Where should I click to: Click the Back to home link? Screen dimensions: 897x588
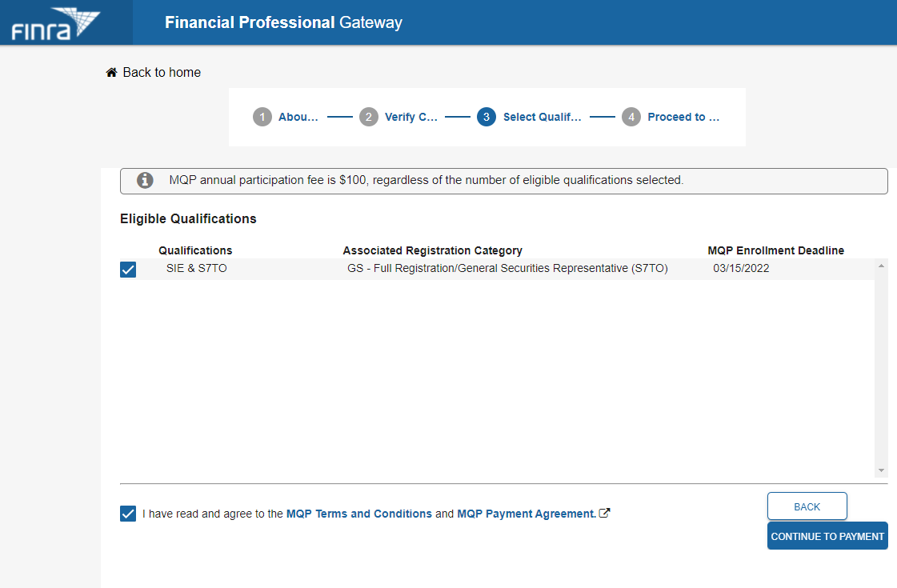coord(162,72)
